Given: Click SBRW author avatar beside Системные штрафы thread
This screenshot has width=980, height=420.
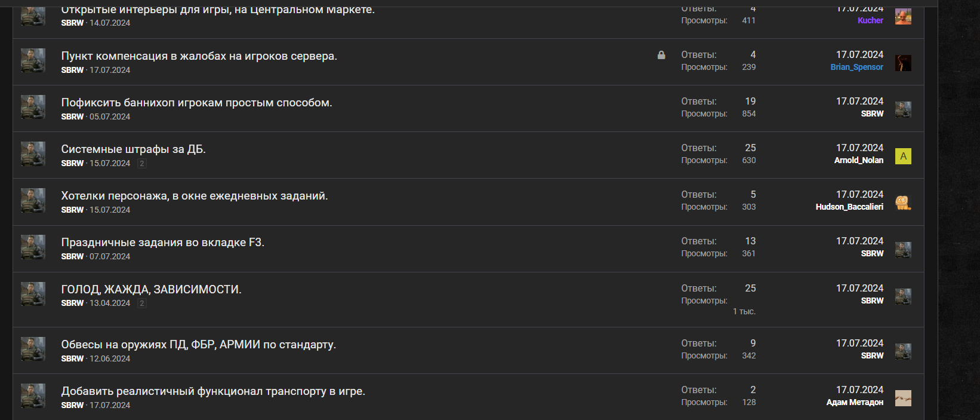Looking at the screenshot, I should (x=33, y=154).
